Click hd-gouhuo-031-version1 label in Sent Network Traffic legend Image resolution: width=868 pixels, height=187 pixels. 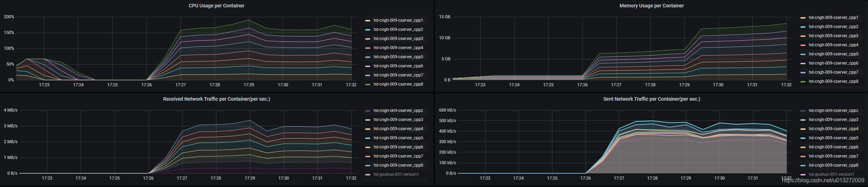click(831, 174)
